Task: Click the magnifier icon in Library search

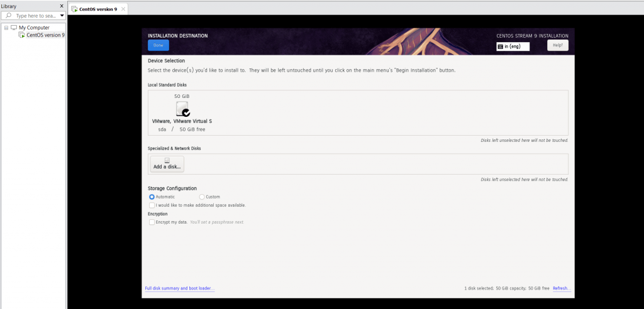Action: 9,16
